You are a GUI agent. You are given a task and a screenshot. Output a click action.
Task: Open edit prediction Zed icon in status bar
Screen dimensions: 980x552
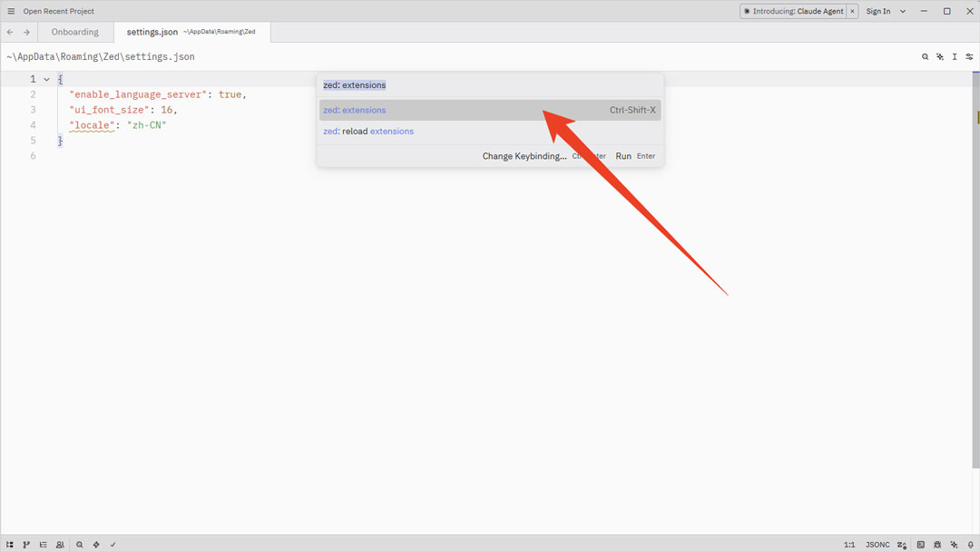pos(902,545)
